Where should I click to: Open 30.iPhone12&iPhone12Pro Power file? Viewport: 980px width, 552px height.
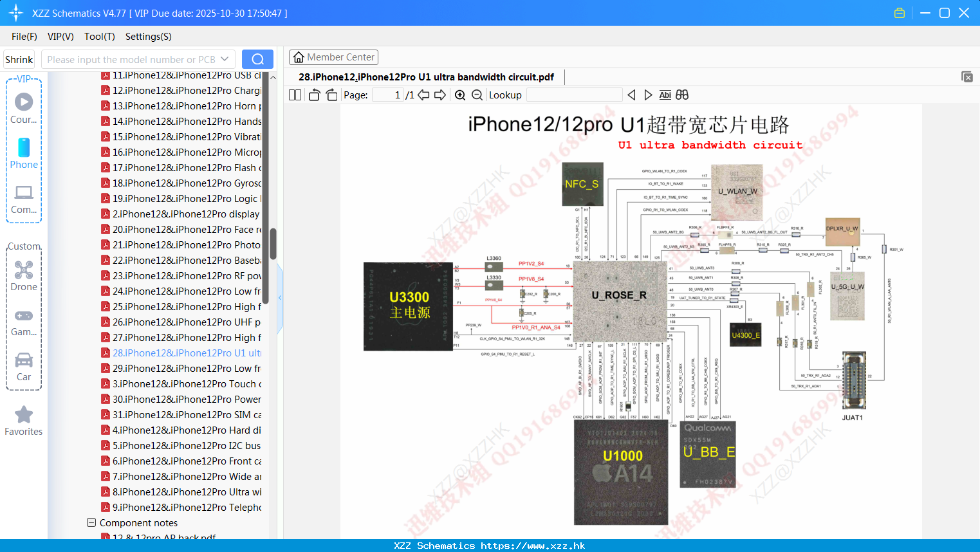[x=181, y=400]
